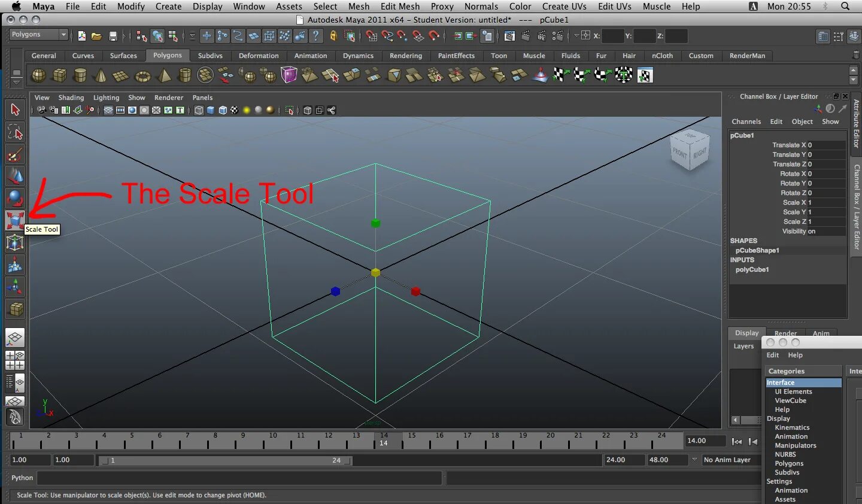Open the UV Texture Editor shelf icon
This screenshot has width=862, height=504.
click(x=645, y=75)
